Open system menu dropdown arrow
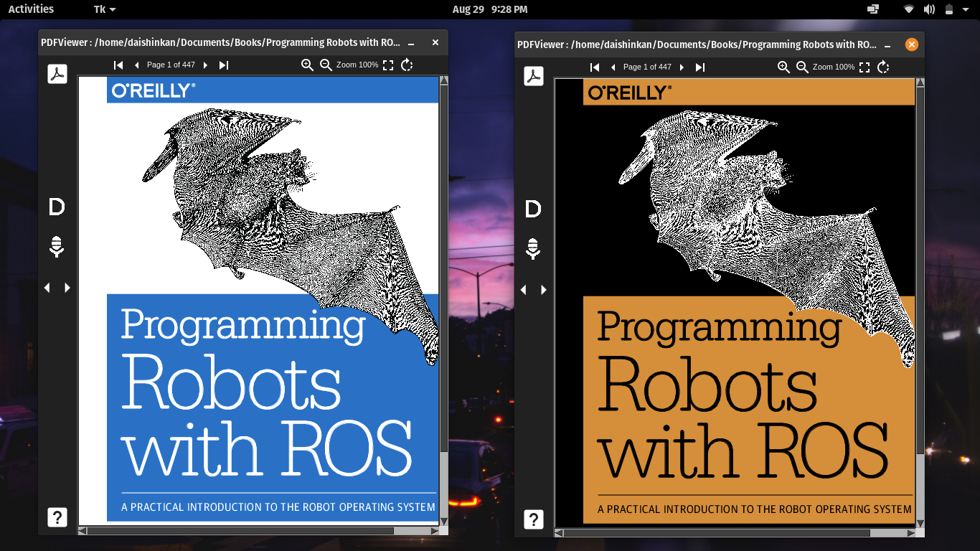This screenshot has height=551, width=980. 967,9
